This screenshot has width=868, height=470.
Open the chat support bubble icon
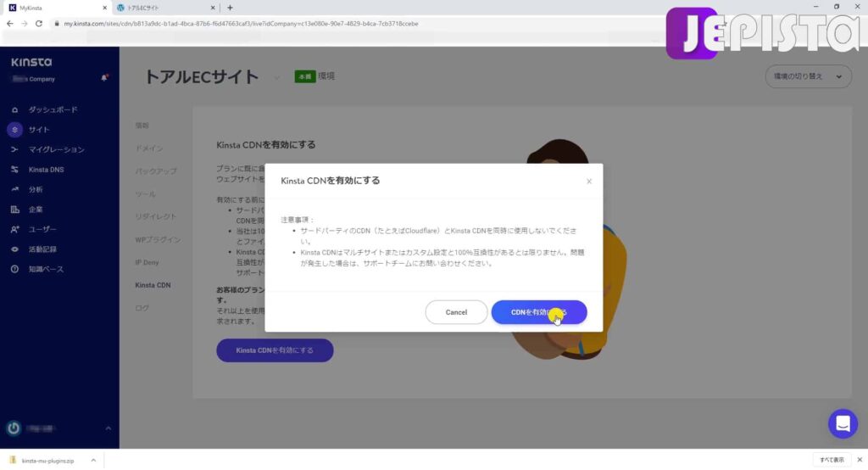point(843,424)
